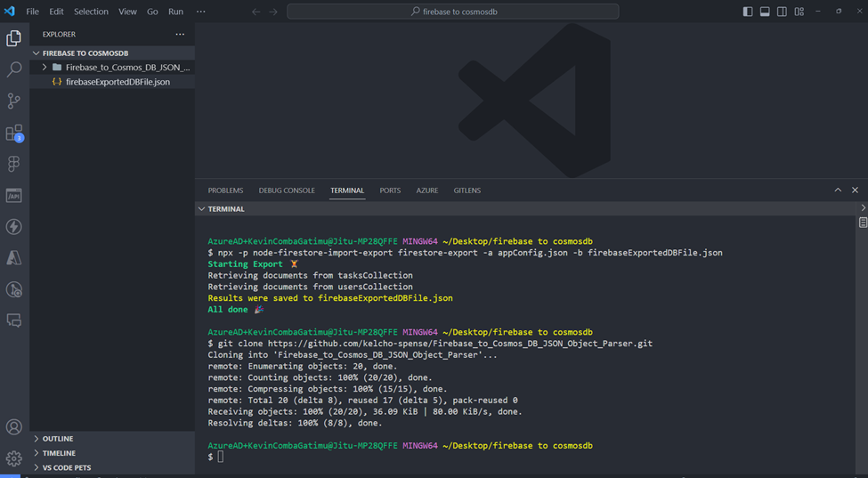This screenshot has height=478, width=868.
Task: Open the Manage settings gear
Action: tap(14, 458)
